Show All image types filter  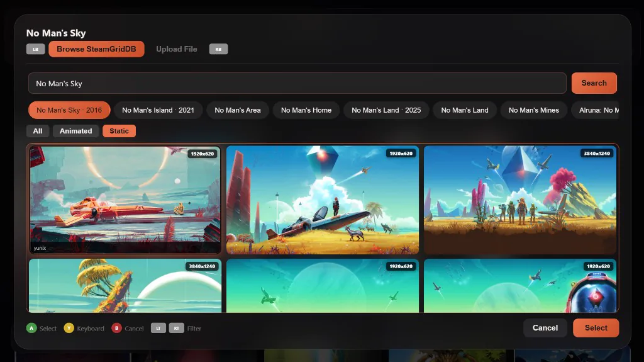pyautogui.click(x=38, y=131)
